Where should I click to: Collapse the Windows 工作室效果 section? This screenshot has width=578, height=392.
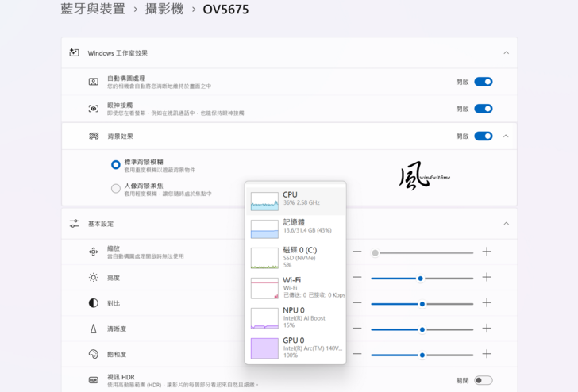(506, 53)
